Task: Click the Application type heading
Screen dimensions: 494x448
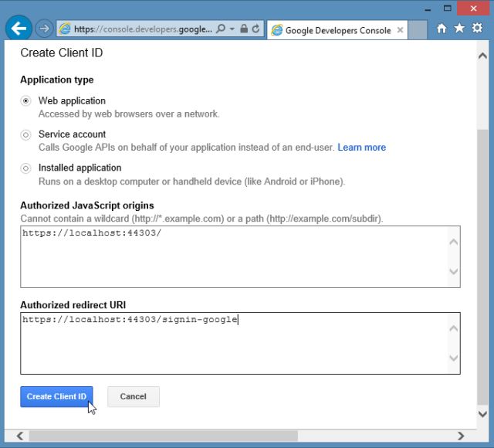Action: pyautogui.click(x=56, y=80)
